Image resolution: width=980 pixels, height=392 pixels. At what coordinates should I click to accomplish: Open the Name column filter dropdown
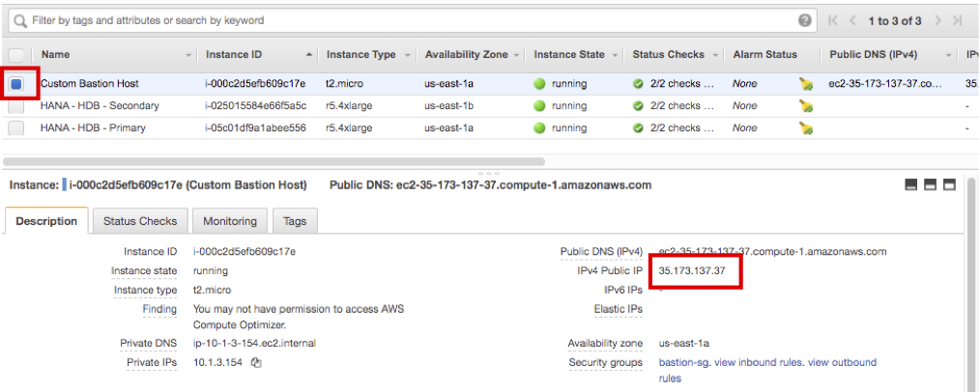pos(188,55)
